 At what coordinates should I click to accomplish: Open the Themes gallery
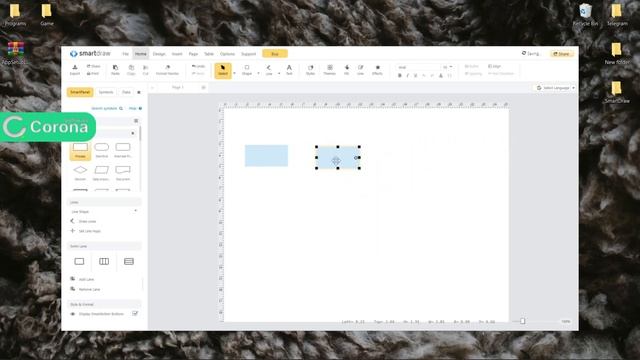(x=329, y=70)
